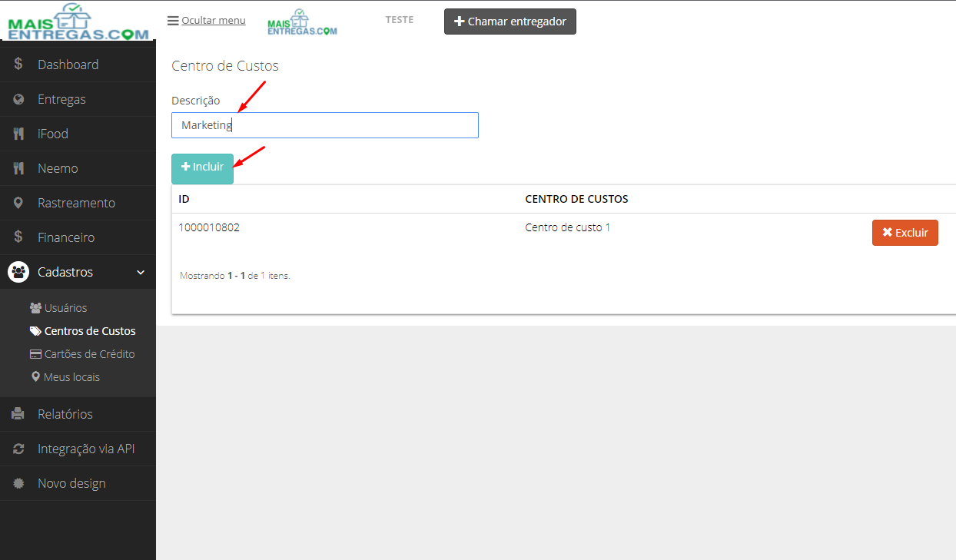Viewport: 956px width, 560px height.
Task: Delete Centro de custo 1 with Excluir
Action: [x=905, y=233]
